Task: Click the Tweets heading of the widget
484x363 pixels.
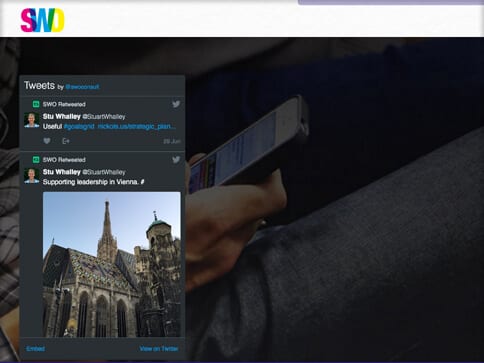Action: point(39,85)
